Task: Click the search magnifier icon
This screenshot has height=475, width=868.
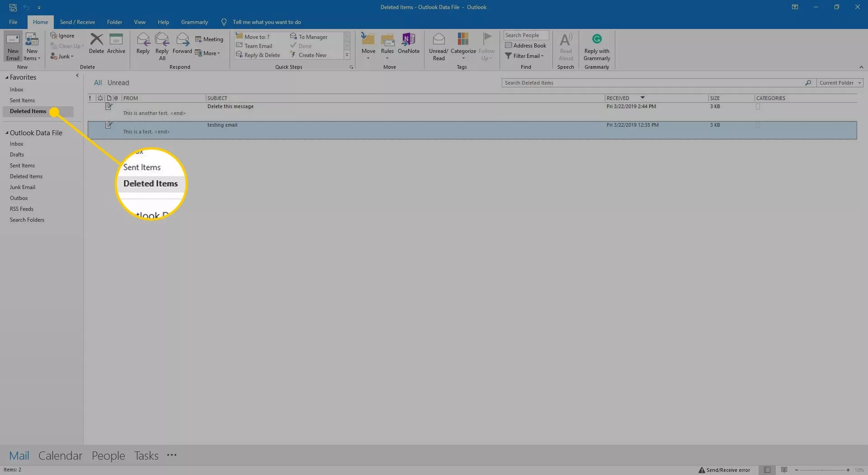Action: (808, 83)
